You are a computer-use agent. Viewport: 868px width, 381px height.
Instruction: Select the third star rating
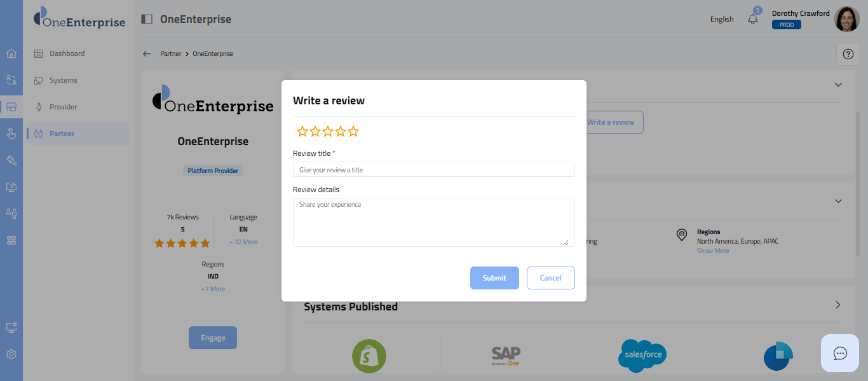(328, 132)
